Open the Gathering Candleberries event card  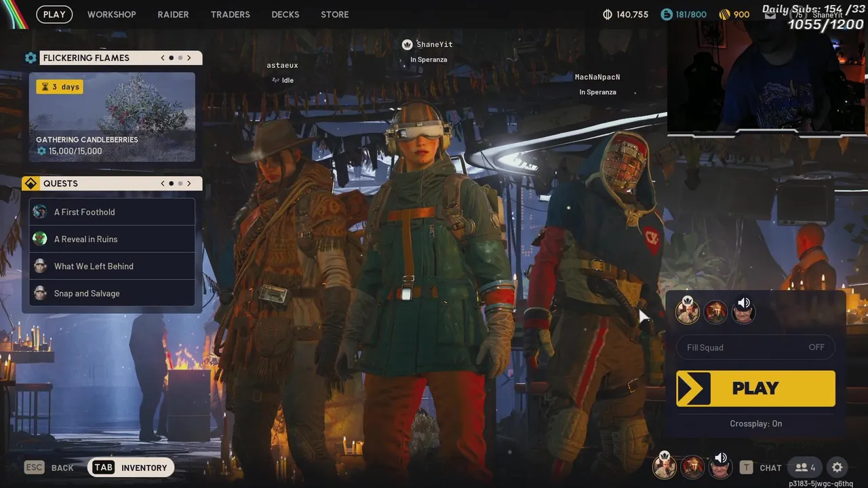112,117
